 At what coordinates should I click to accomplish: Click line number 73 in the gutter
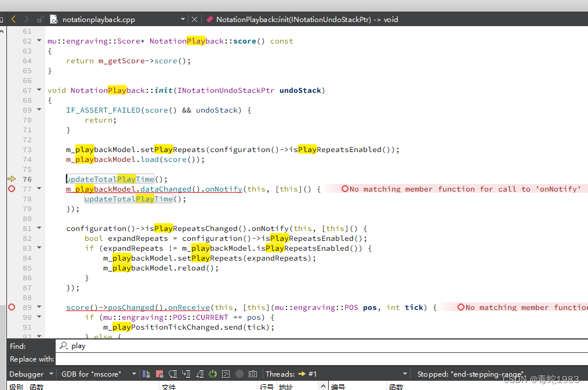[27, 149]
